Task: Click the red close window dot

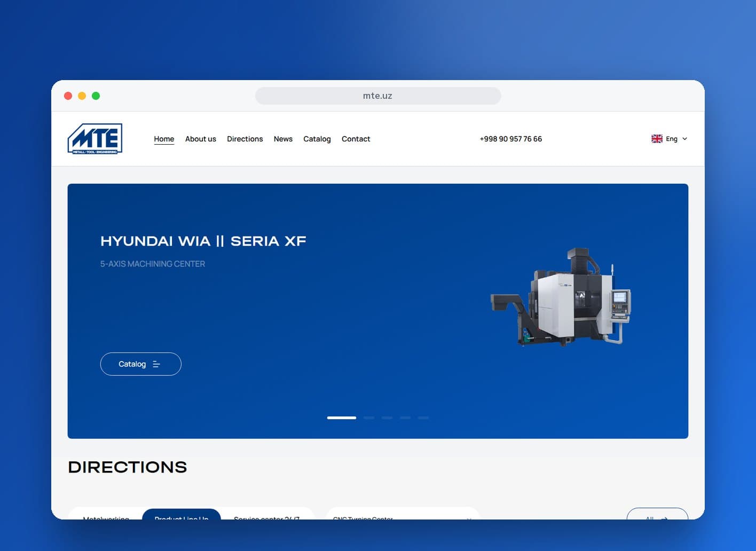Action: point(68,96)
